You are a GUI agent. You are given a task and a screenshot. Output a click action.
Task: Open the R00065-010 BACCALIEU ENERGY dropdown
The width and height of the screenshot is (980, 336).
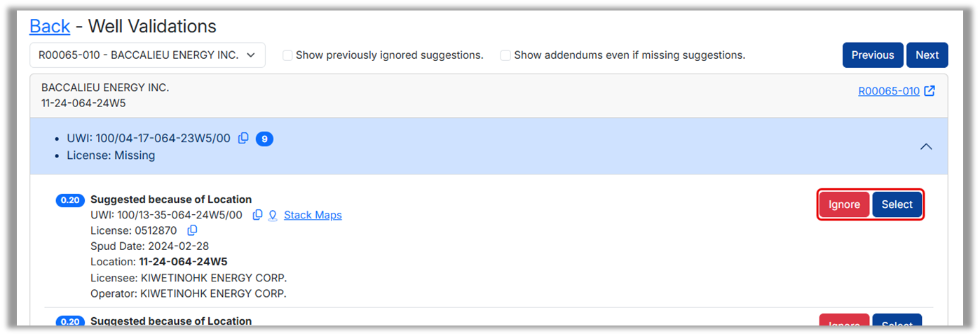point(147,55)
